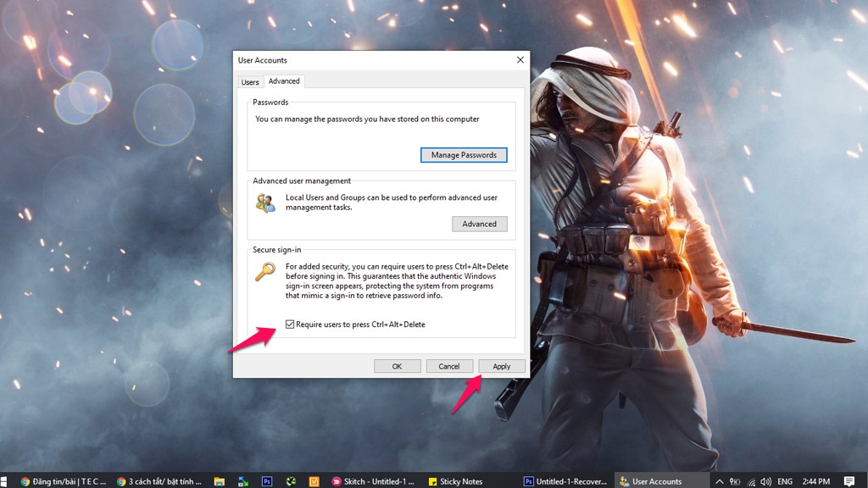Click the Passwords group label
Screen dimensions: 868x488
(x=270, y=103)
